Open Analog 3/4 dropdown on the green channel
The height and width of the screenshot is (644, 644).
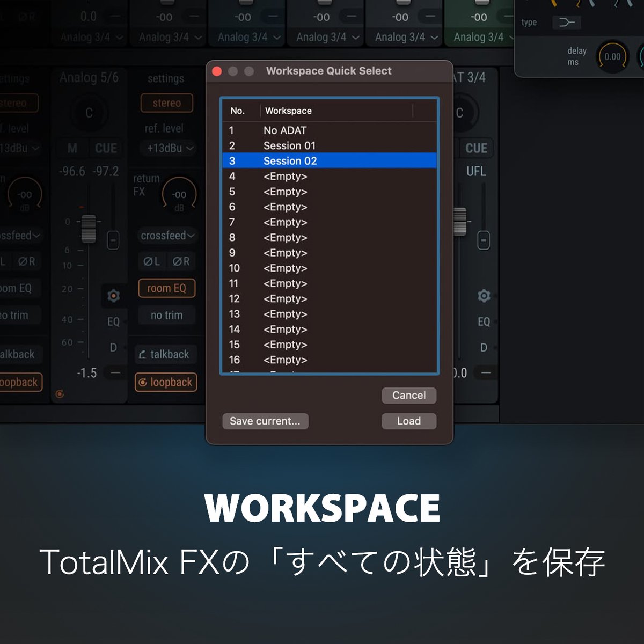coord(484,37)
